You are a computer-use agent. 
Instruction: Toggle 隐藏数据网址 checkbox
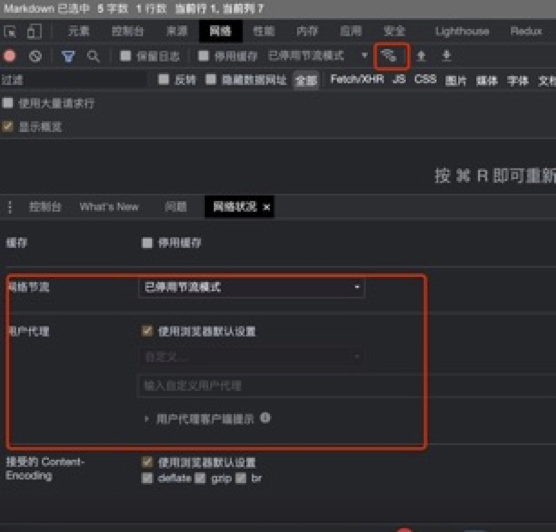click(x=211, y=79)
